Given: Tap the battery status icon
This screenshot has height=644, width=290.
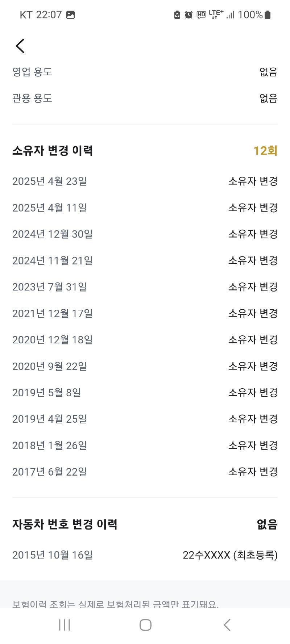Looking at the screenshot, I should (x=268, y=15).
